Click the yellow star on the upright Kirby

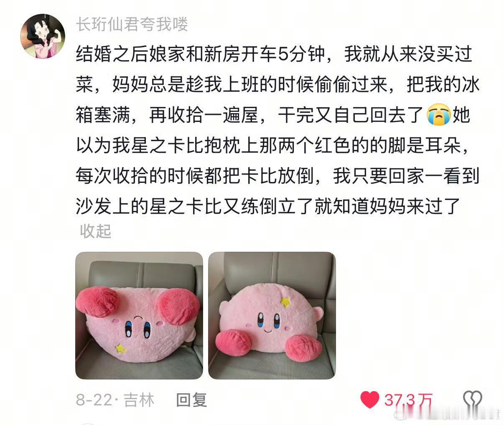285,301
